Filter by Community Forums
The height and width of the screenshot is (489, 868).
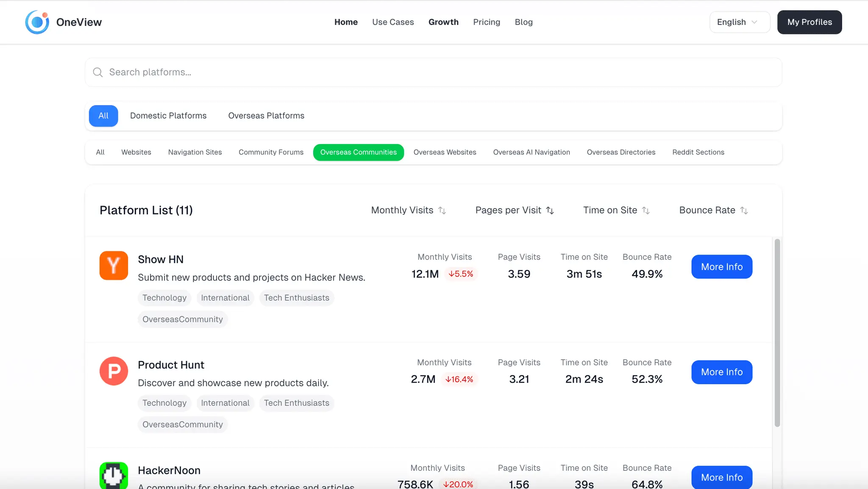pyautogui.click(x=271, y=152)
